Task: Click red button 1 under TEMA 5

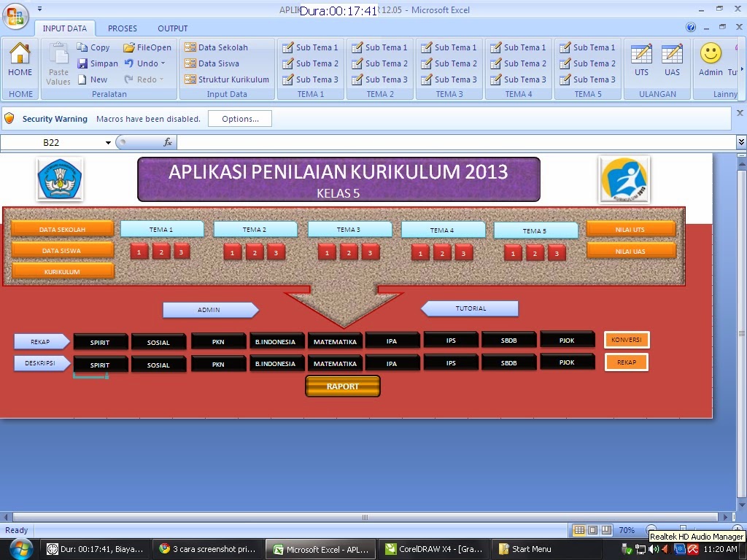Action: (513, 253)
